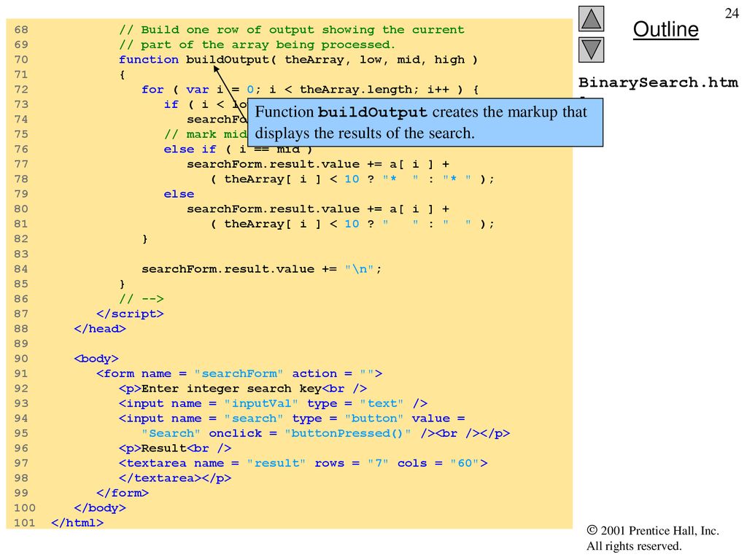
Task: Click line 77 searchForm.result.value statement
Action: (318, 164)
